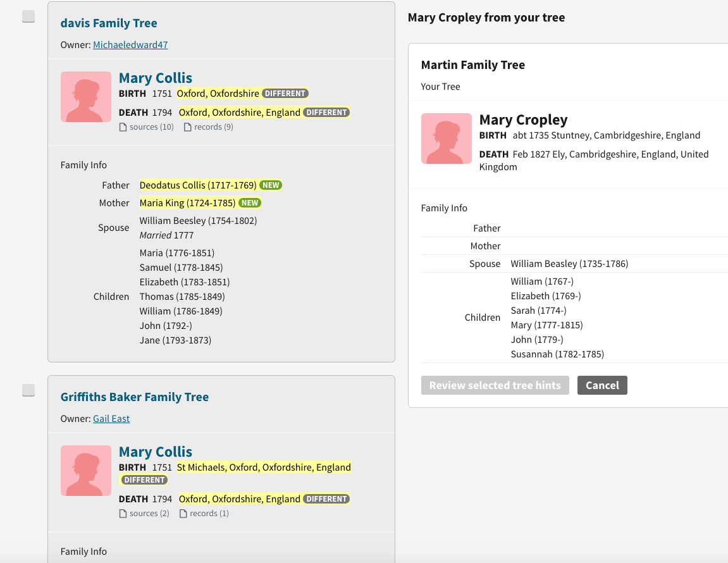
Task: Click Review selected tree hints
Action: 495,385
